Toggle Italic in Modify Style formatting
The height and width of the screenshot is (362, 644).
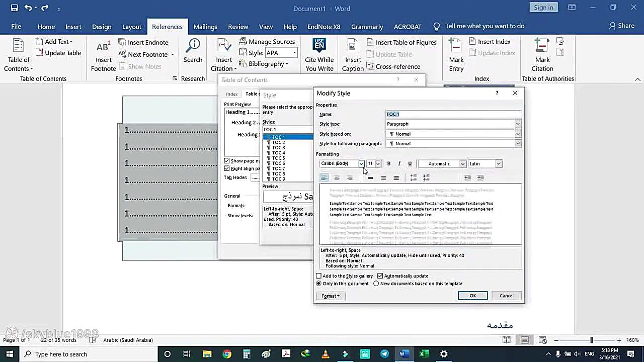[399, 163]
